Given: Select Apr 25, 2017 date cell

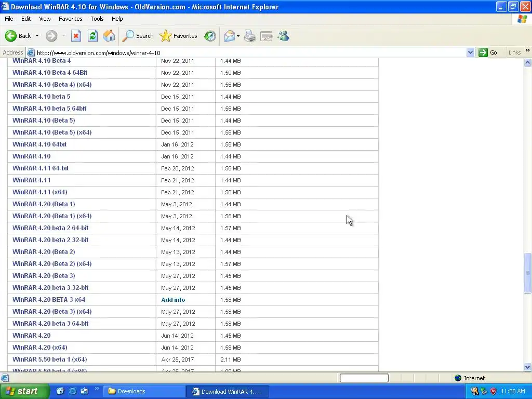Looking at the screenshot, I should 177,360.
